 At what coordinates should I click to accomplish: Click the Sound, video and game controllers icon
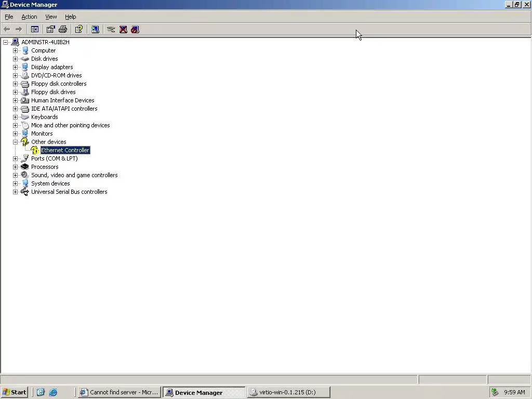pos(25,175)
